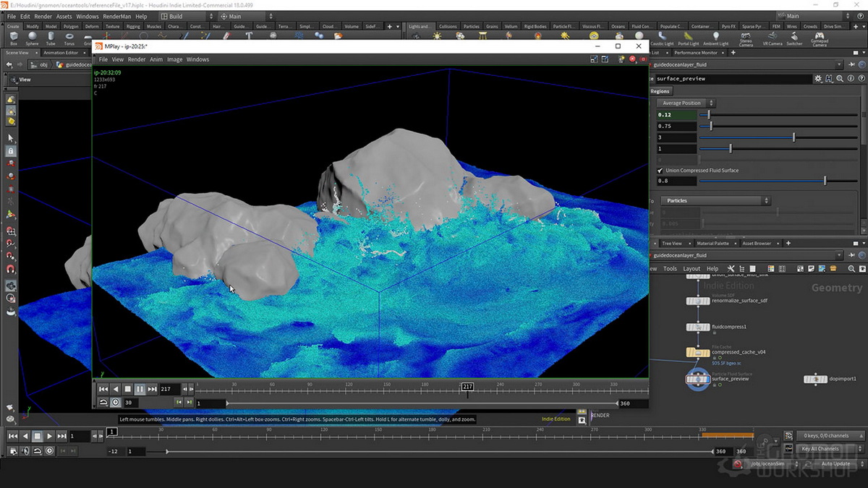Image resolution: width=868 pixels, height=488 pixels.
Task: Open the Image menu in MPlay
Action: pyautogui.click(x=175, y=59)
